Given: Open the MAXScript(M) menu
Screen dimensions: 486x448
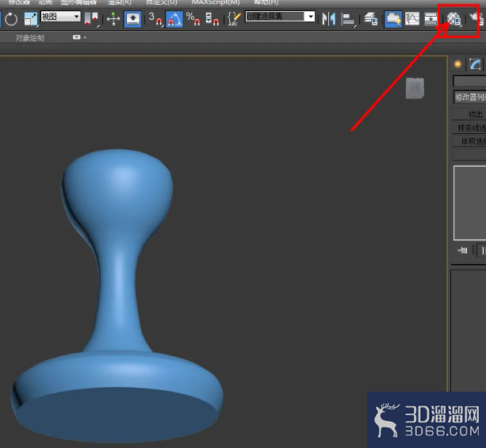Looking at the screenshot, I should 216,2.
